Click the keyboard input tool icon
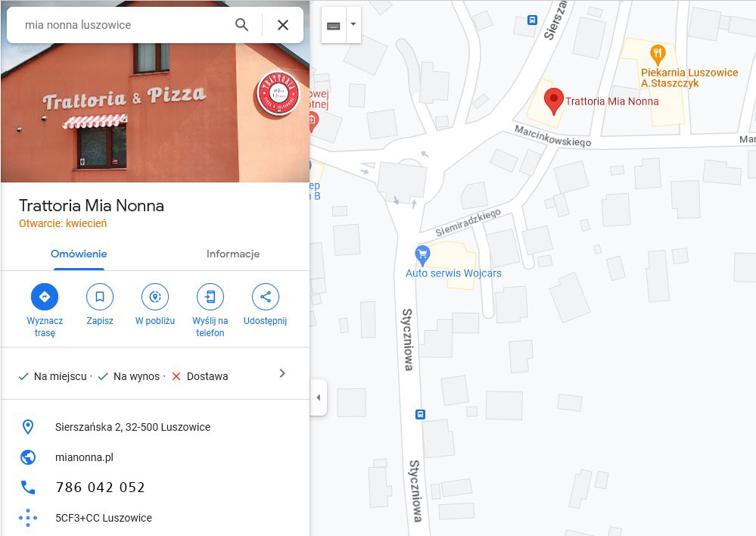This screenshot has height=536, width=756. point(334,25)
